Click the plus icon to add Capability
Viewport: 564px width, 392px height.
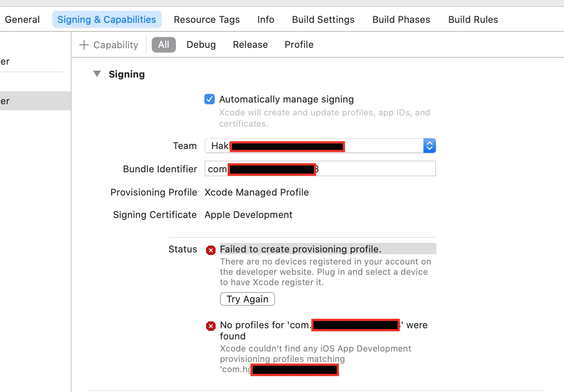point(84,45)
